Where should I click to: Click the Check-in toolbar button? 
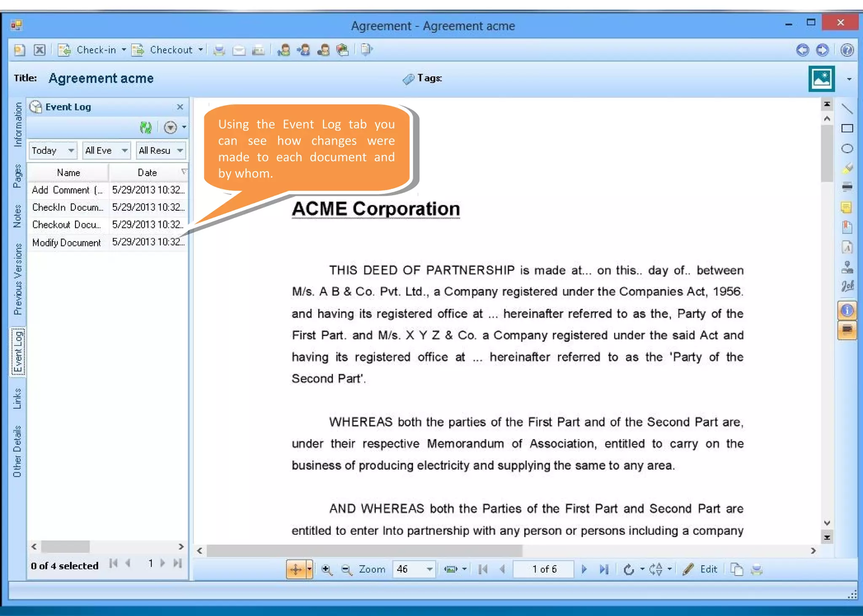tap(87, 50)
